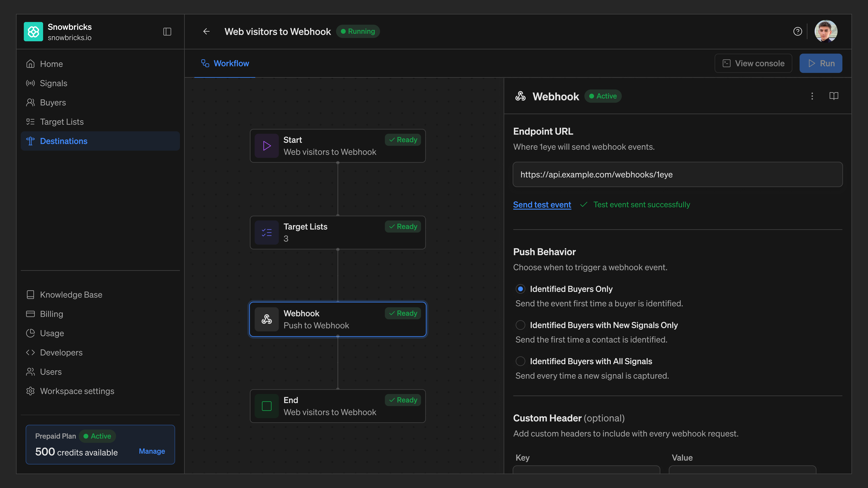868x488 pixels.
Task: Click Manage in the Prepaid Plan card
Action: pyautogui.click(x=152, y=451)
